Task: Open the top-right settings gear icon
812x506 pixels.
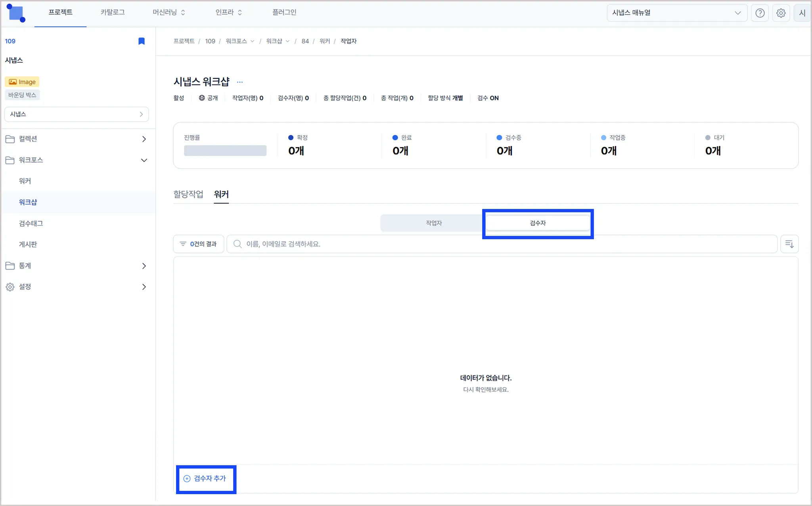Action: [x=781, y=13]
